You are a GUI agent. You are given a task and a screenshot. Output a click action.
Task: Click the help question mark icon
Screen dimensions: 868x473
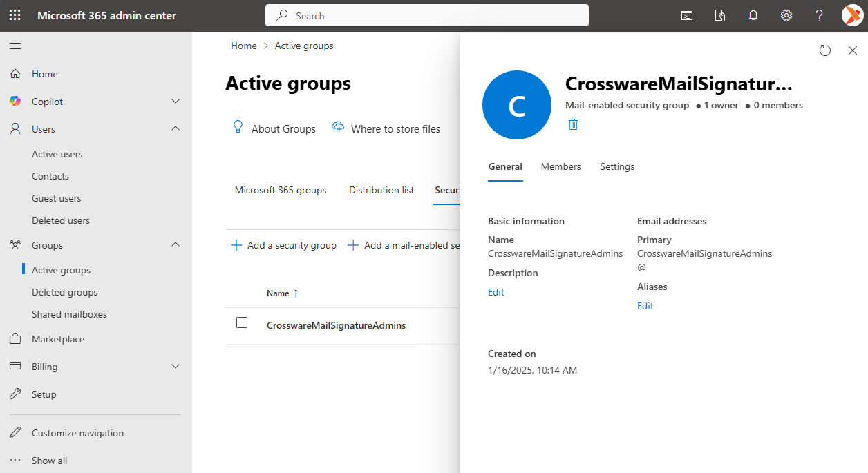819,15
